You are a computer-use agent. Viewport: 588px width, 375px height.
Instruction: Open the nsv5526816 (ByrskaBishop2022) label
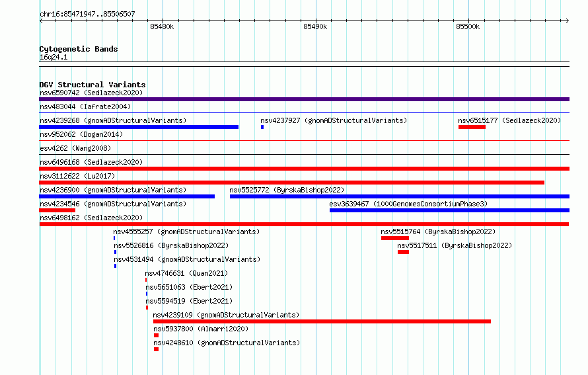(171, 245)
